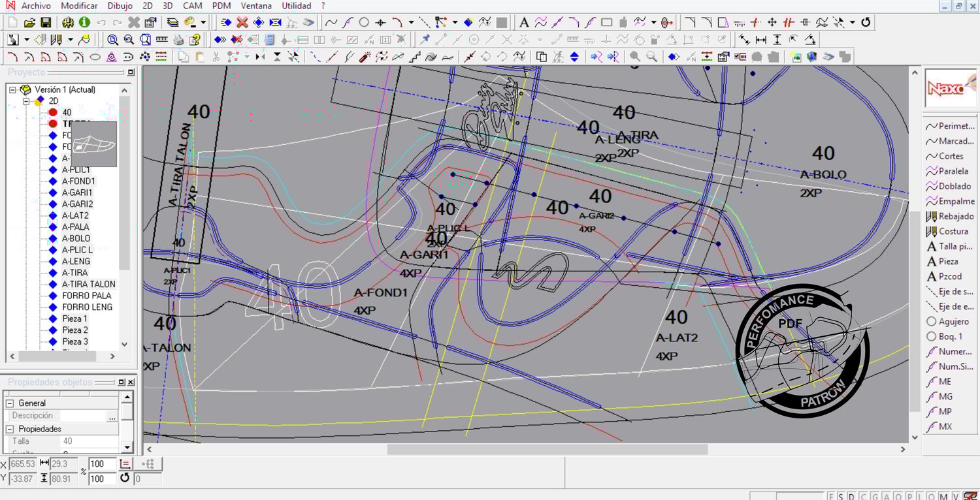Collapse the Propiedades section
The width and height of the screenshot is (980, 500).
pos(10,429)
